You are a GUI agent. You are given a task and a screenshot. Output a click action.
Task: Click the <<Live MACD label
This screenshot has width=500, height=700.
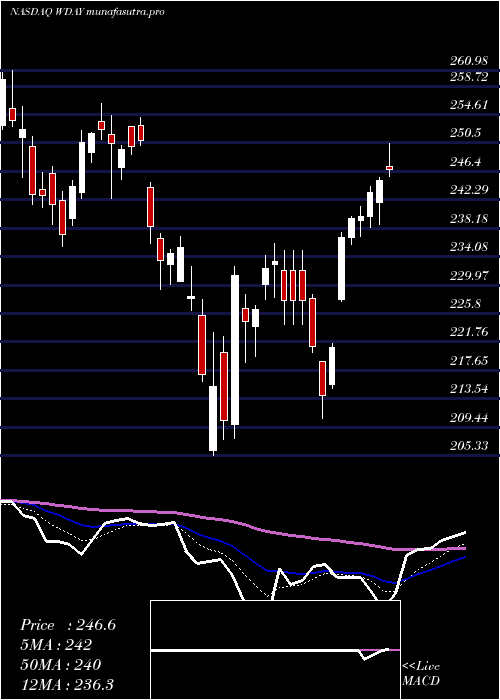[x=421, y=674]
